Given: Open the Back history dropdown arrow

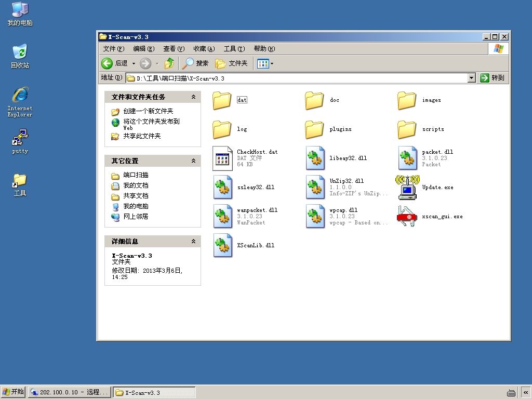Looking at the screenshot, I should (x=134, y=63).
